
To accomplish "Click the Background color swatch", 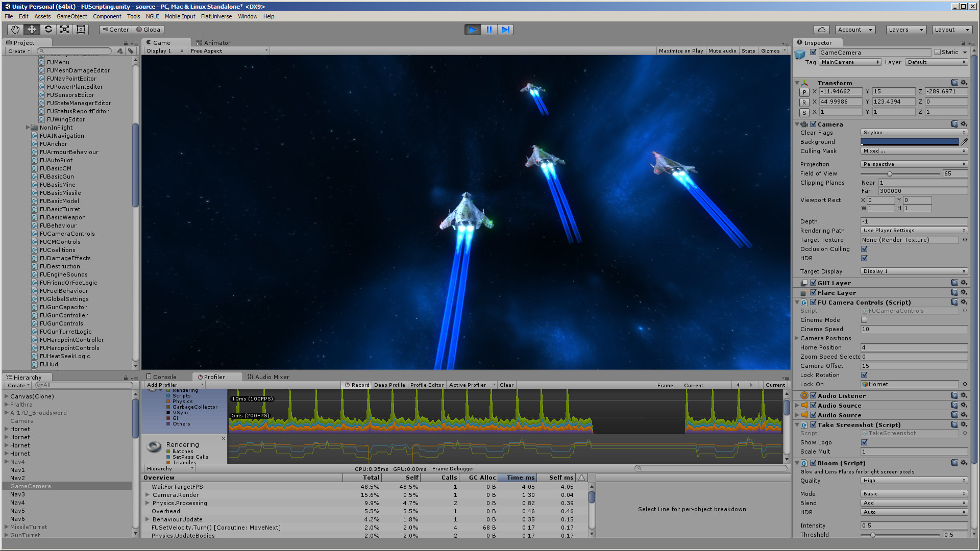I will pos(910,142).
